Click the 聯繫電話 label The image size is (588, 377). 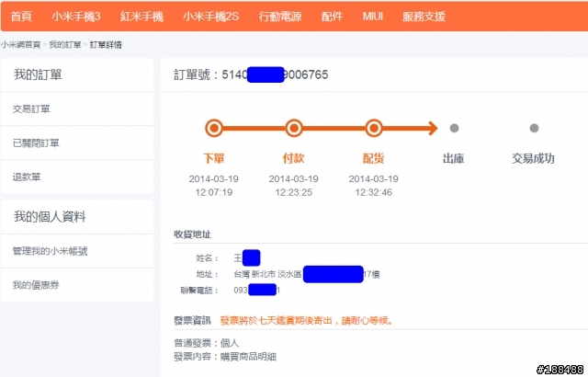click(199, 291)
